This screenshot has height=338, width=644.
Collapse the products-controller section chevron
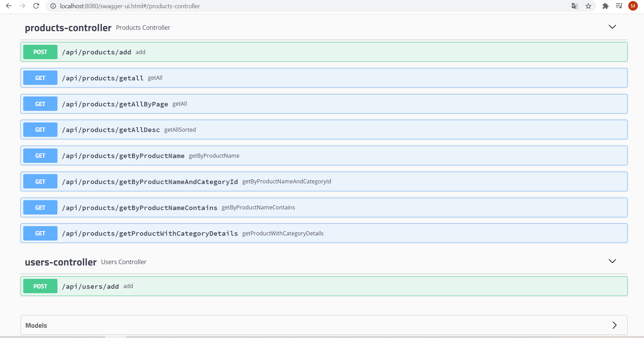(x=612, y=27)
